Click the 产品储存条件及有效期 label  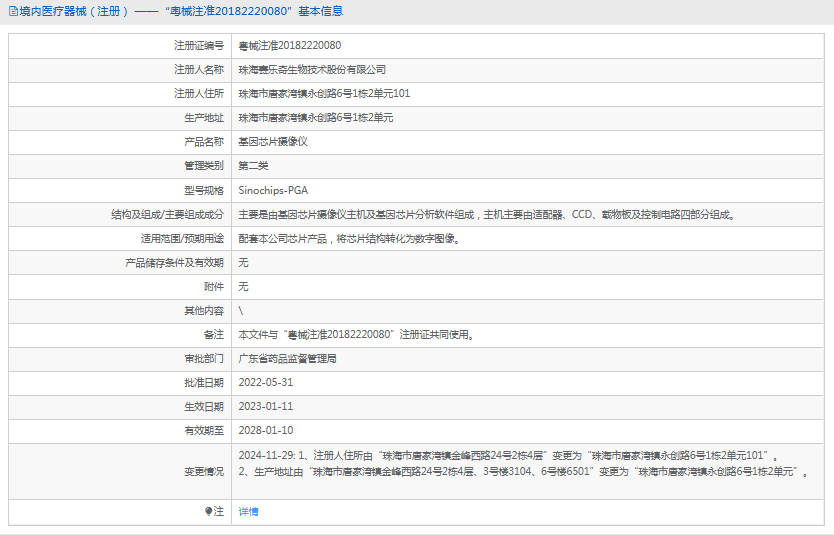[x=174, y=262]
